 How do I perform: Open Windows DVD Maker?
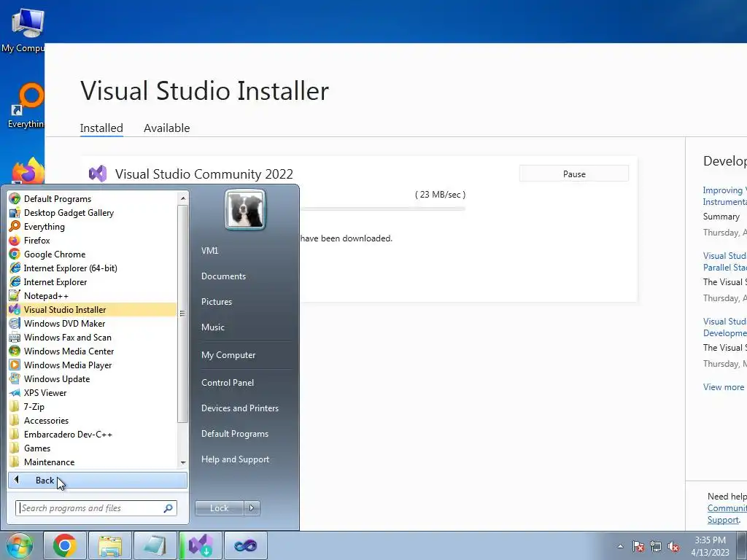tap(92, 323)
